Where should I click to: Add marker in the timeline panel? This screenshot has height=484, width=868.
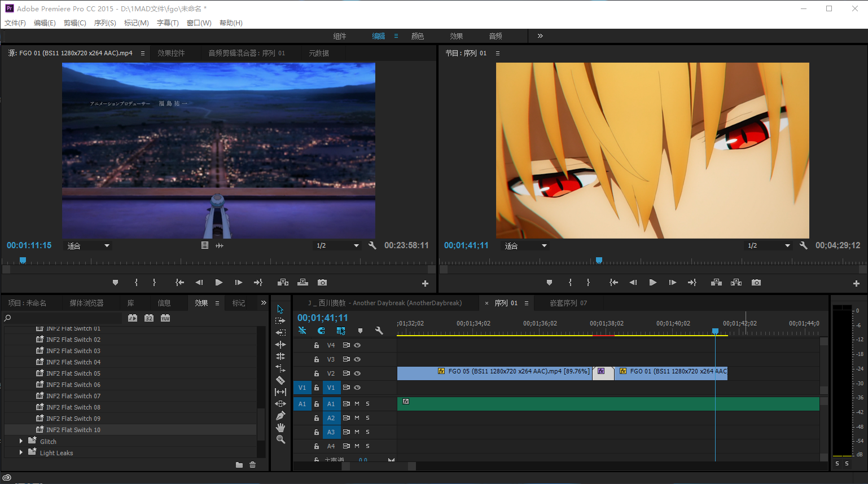[360, 331]
